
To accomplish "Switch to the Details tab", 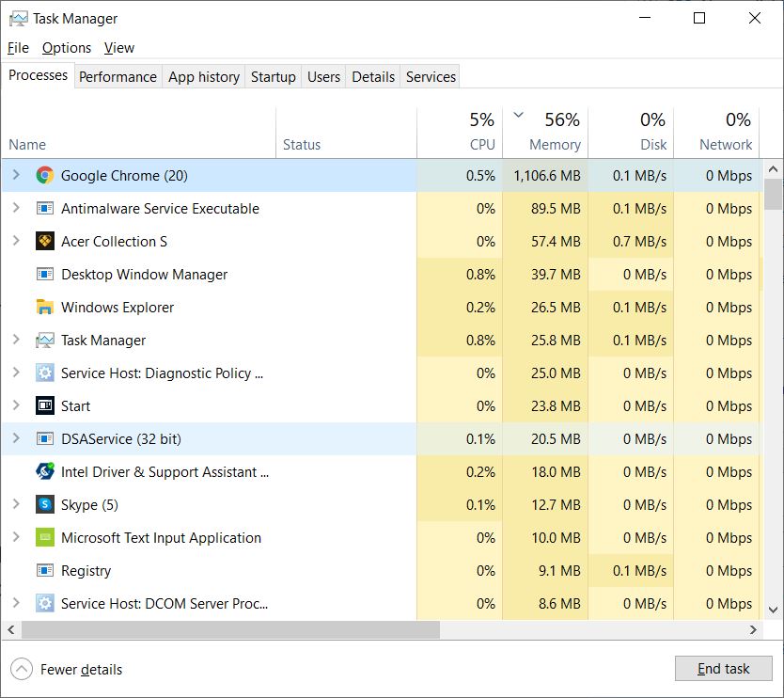I will 373,76.
